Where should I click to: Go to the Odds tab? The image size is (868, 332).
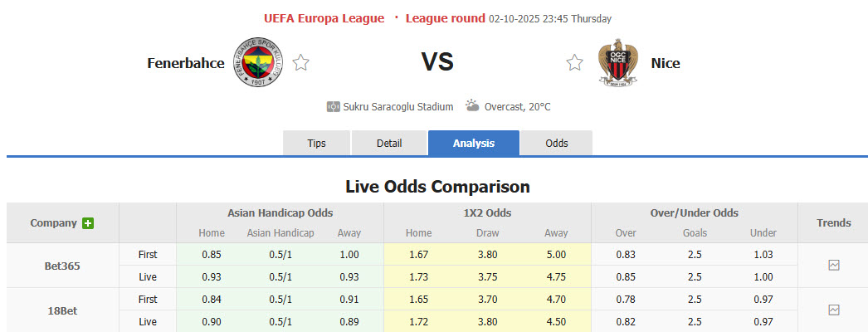tap(557, 143)
